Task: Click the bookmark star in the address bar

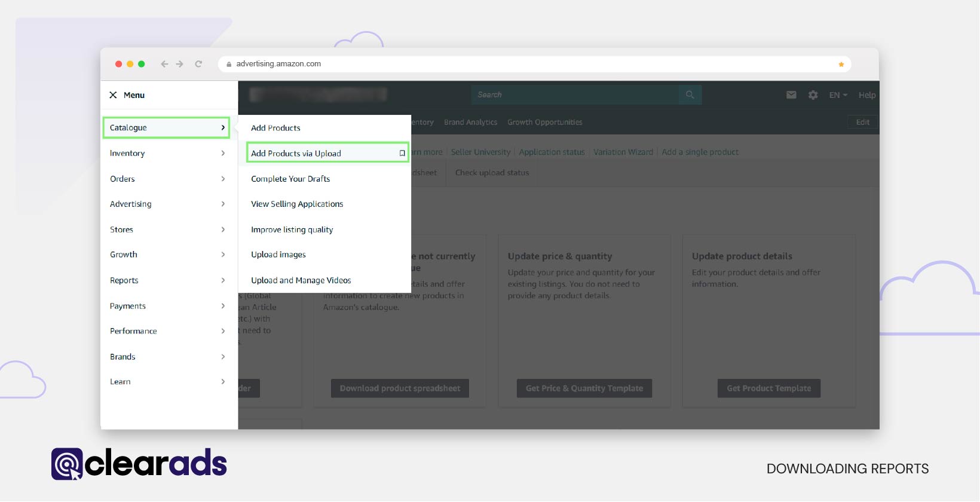Action: pyautogui.click(x=841, y=64)
